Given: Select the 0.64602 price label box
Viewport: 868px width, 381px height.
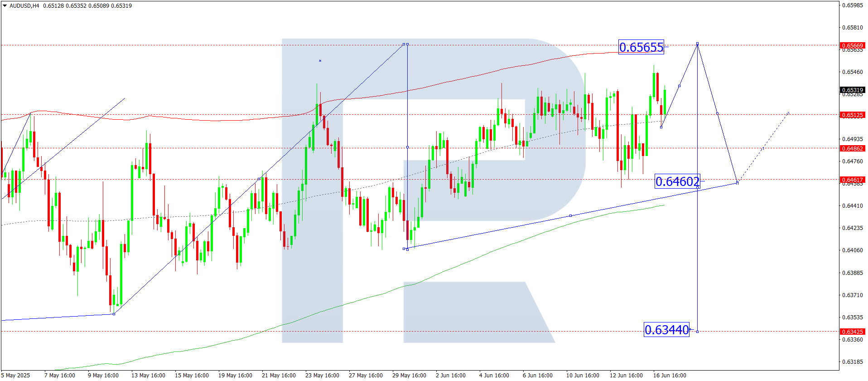Looking at the screenshot, I should (678, 181).
